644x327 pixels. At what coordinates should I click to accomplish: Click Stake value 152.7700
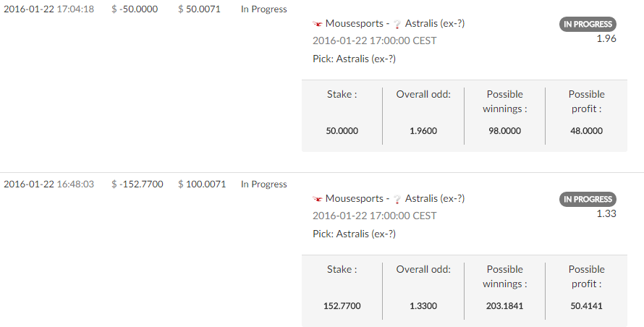(342, 306)
